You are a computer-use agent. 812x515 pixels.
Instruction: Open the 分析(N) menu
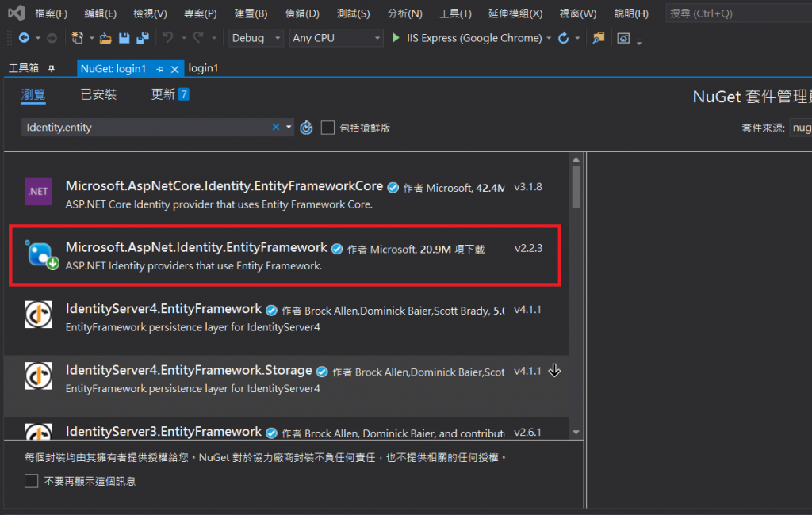405,13
